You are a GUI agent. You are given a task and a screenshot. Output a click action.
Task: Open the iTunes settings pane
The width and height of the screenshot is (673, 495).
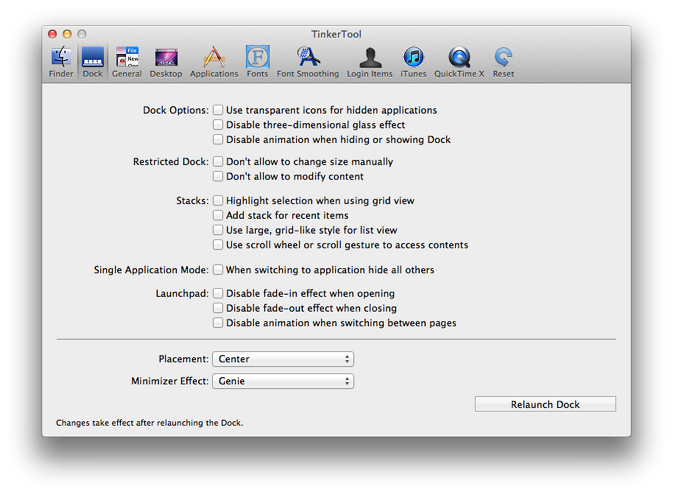[x=413, y=62]
